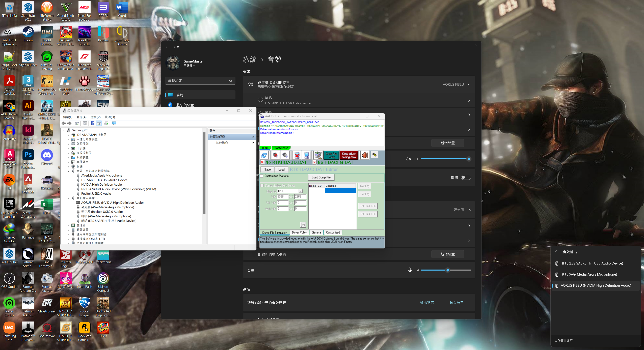This screenshot has height=350, width=644.
Task: Click the 輸出裝置 troubleshoot link
Action: point(427,303)
